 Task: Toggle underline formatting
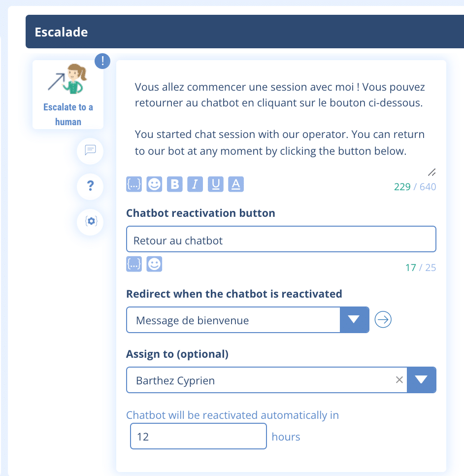(215, 184)
